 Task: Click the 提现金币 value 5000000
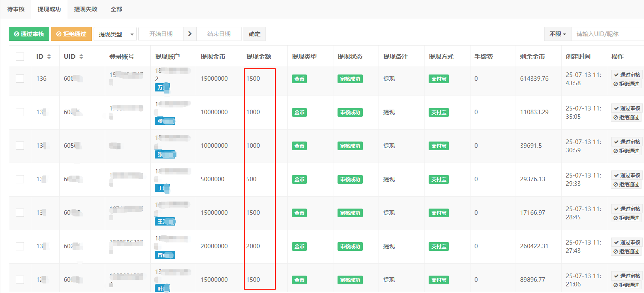point(212,179)
